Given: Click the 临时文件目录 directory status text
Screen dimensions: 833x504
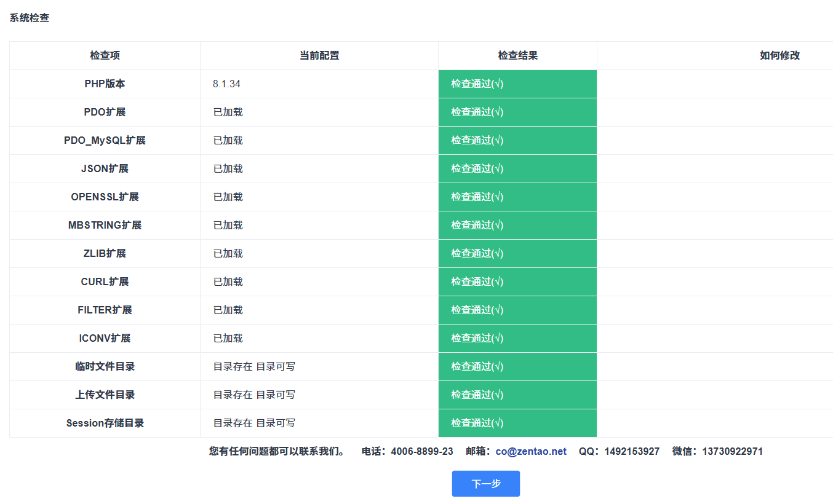Looking at the screenshot, I should point(254,366).
